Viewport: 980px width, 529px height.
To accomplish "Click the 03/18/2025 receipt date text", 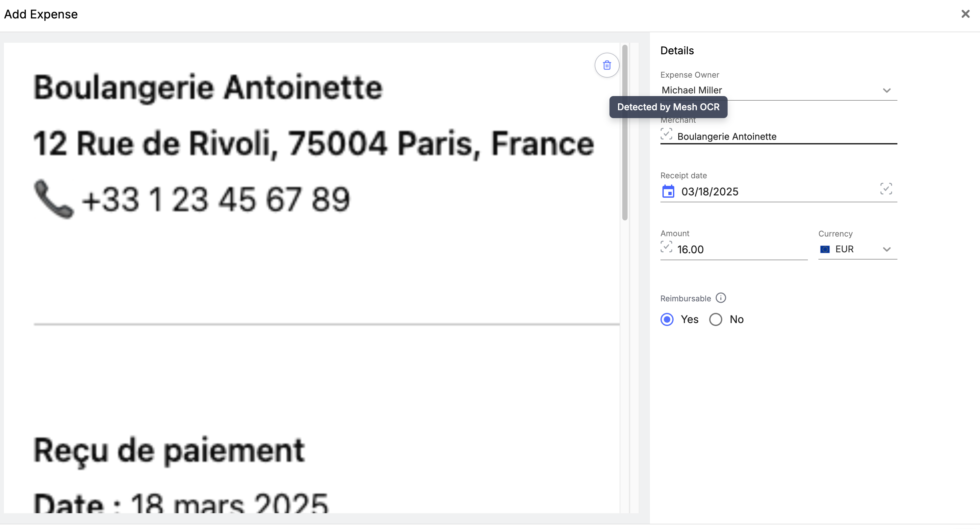I will click(709, 192).
